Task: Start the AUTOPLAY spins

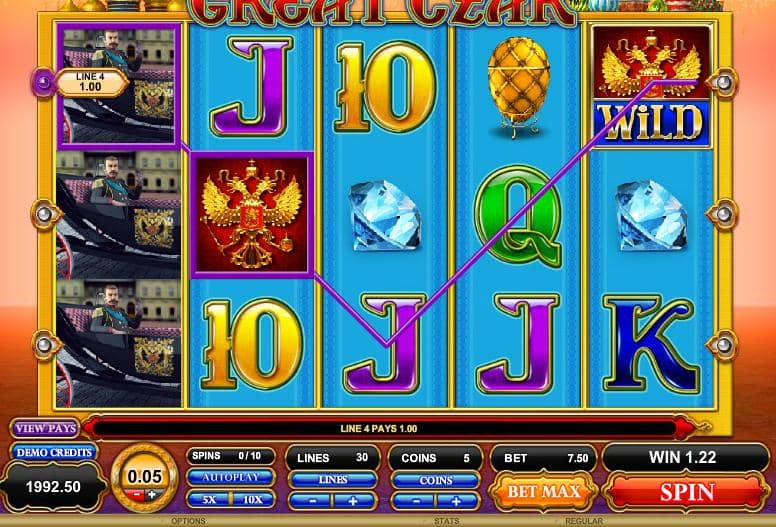Action: 231,478
